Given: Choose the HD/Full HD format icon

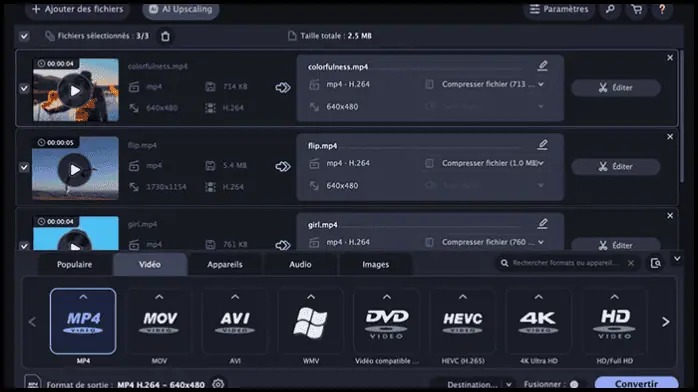Looking at the screenshot, I should click(x=614, y=321).
